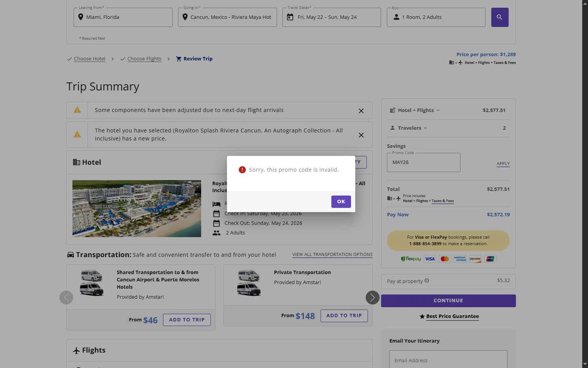Open the Royalton Splash resort photo
Image resolution: width=588 pixels, height=368 pixels.
137,209
